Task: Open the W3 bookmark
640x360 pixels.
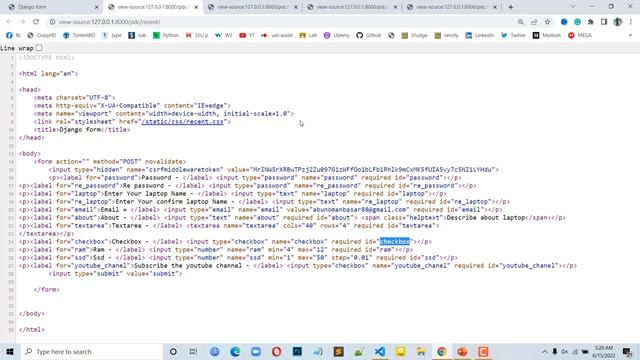Action: point(223,36)
